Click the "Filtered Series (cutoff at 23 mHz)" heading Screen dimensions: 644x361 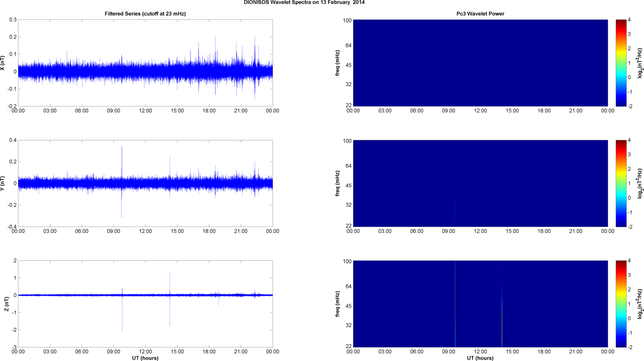pos(145,14)
